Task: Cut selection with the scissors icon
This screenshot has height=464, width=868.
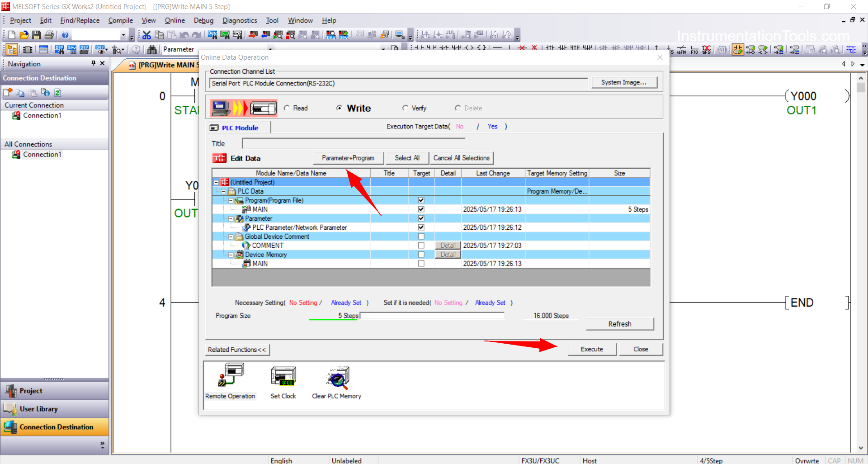Action: (146, 35)
